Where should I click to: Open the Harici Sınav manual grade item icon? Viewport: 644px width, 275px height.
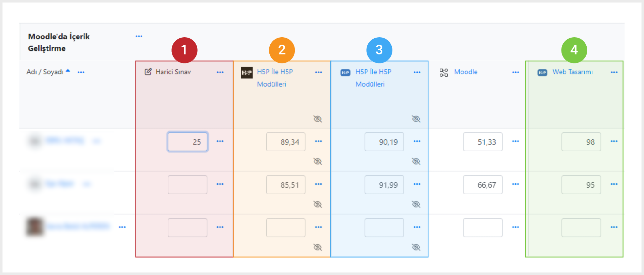148,72
